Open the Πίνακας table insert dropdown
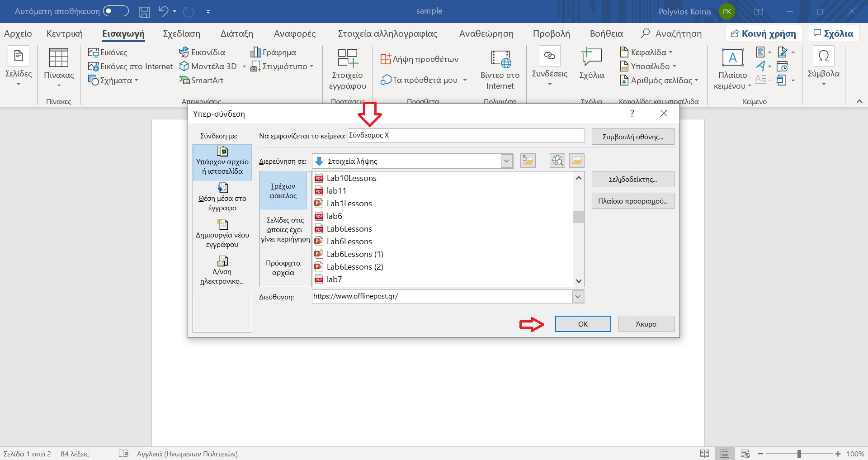 pyautogui.click(x=59, y=68)
